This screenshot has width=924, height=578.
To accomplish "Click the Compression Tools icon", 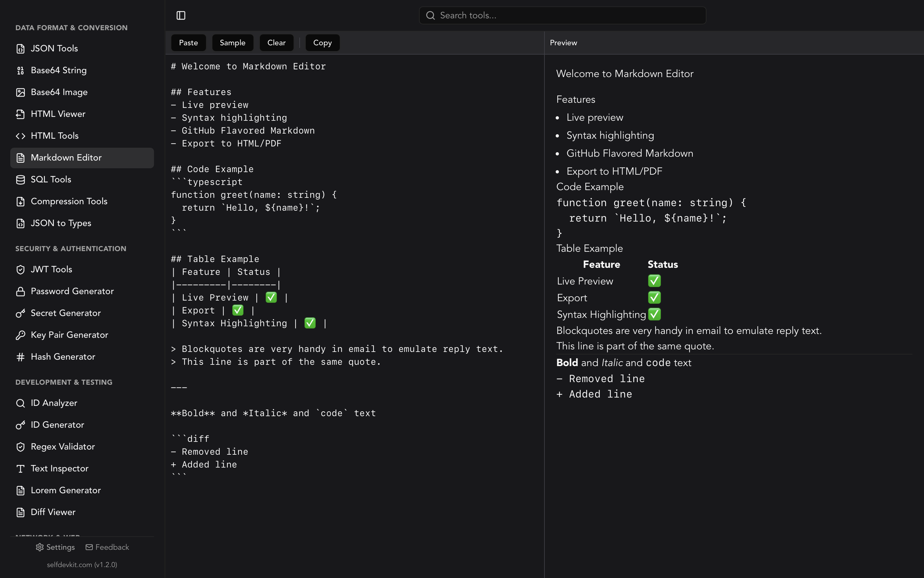I will pyautogui.click(x=21, y=201).
